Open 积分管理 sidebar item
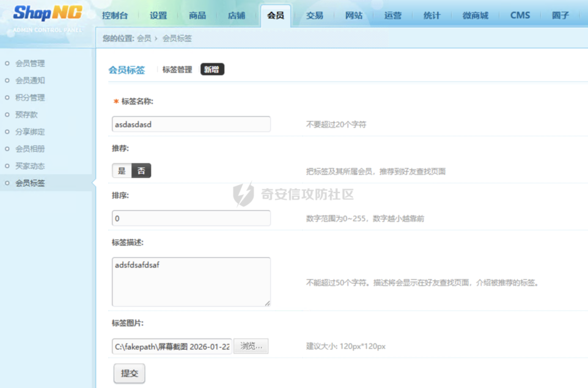 (x=30, y=97)
